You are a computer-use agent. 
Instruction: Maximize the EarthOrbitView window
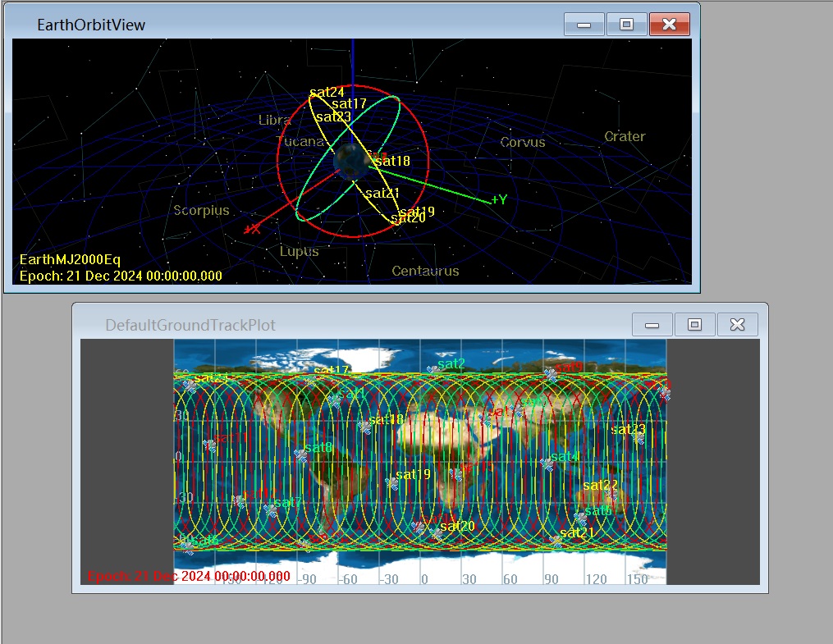click(627, 25)
